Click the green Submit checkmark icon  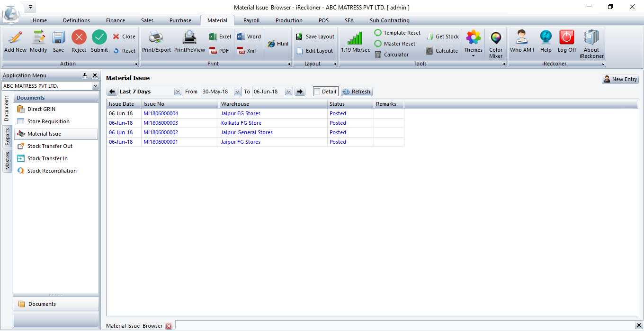99,38
